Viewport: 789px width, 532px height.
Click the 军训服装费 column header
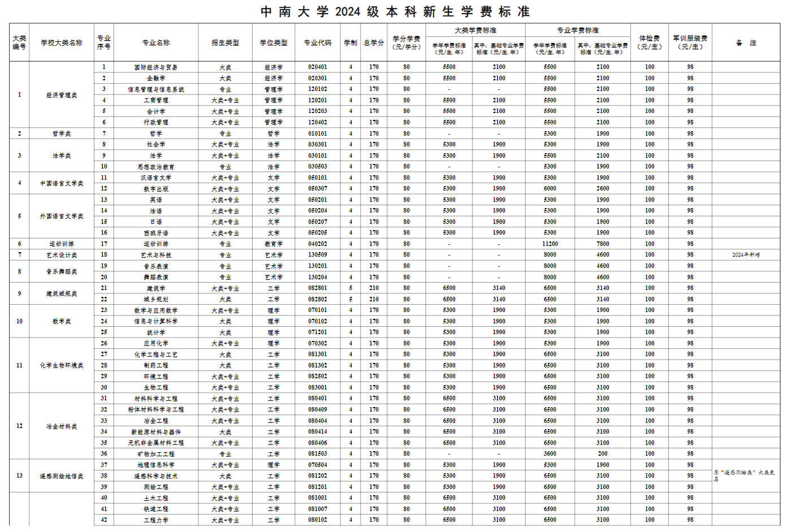(690, 41)
